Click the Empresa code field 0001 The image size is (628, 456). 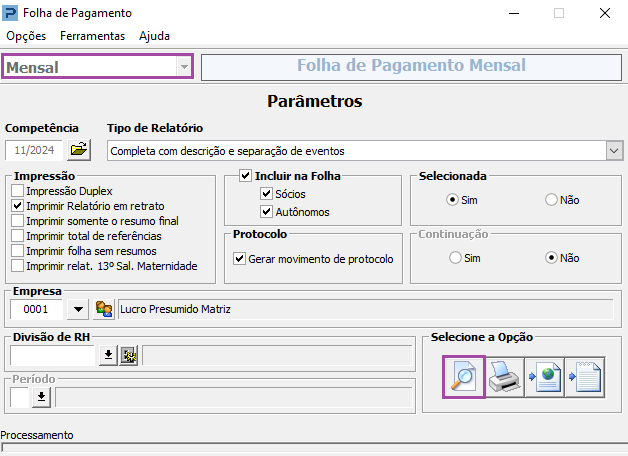tap(36, 309)
